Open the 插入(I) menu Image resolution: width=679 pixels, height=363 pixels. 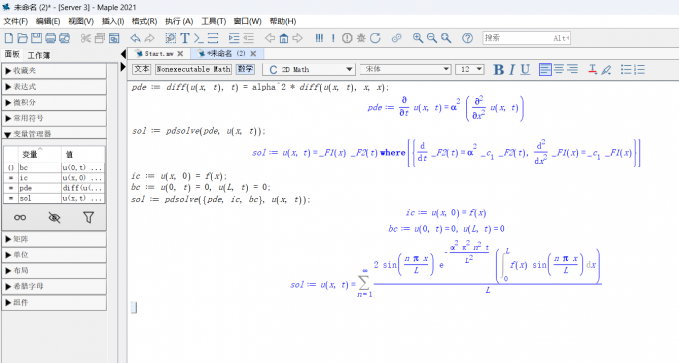click(x=113, y=21)
